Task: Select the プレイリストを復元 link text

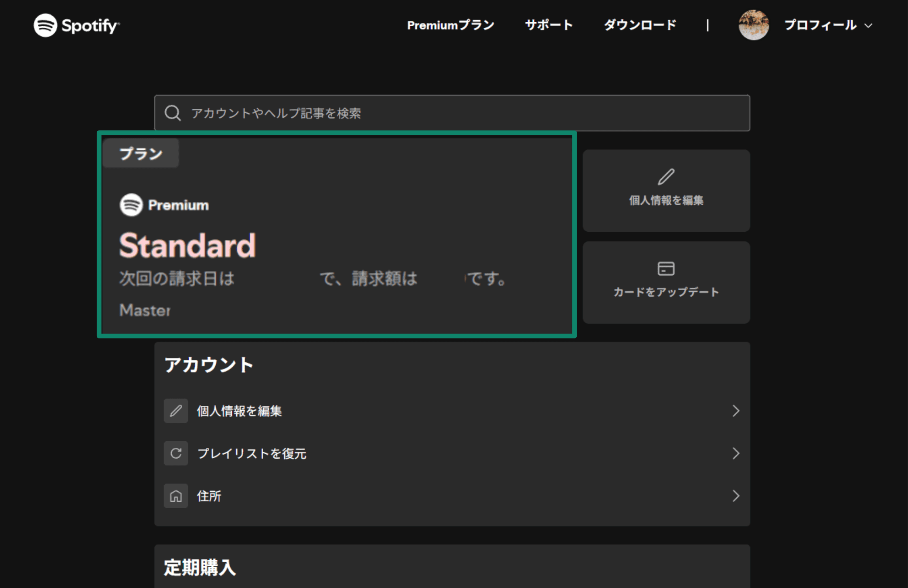Action: coord(252,453)
